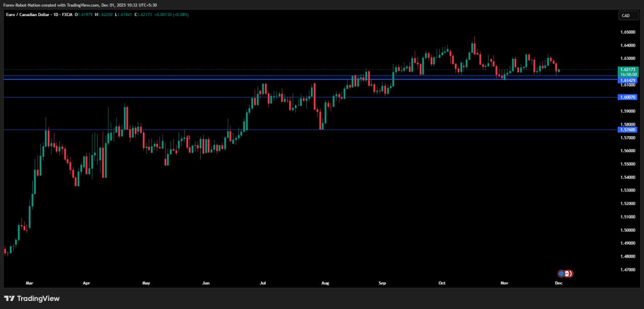Click the 1.65000 price scale tick
Image resolution: width=644 pixels, height=309 pixels.
627,32
